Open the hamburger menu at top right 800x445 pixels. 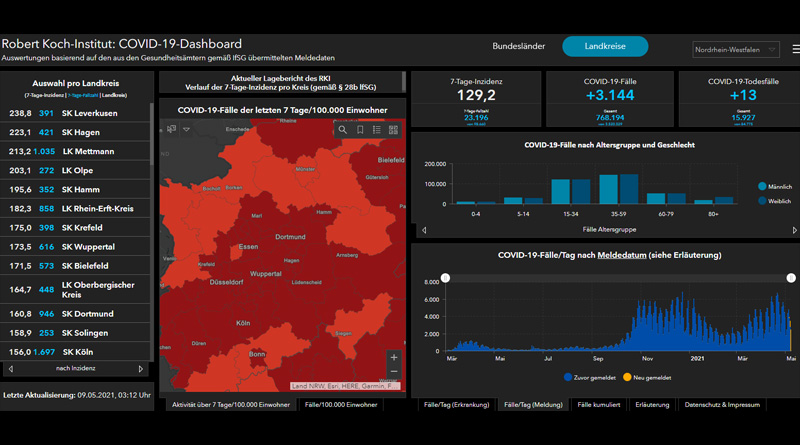(796, 49)
